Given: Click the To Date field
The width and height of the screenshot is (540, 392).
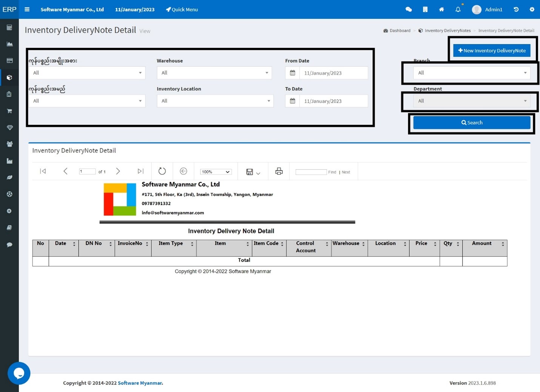Looking at the screenshot, I should click(x=334, y=101).
